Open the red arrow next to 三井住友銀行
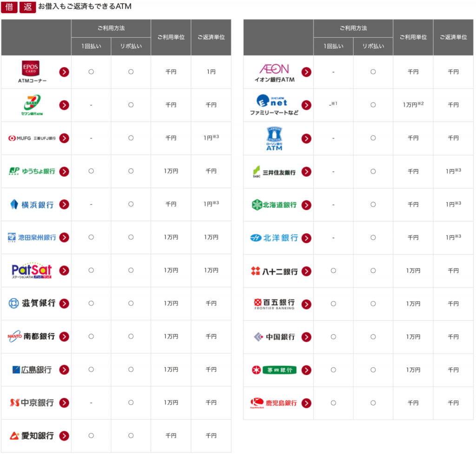Viewport: 476px width, 455px height. click(306, 171)
